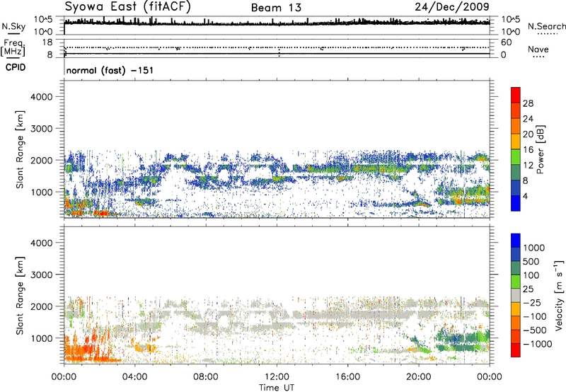The width and height of the screenshot is (566, 392).
Task: Click the date '24/Dec/2009'
Action: (x=452, y=6)
